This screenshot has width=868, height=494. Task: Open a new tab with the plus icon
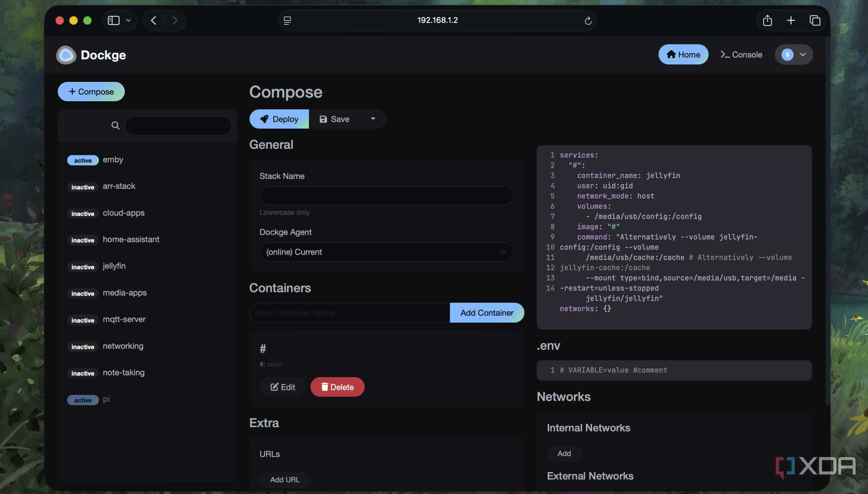pyautogui.click(x=791, y=20)
